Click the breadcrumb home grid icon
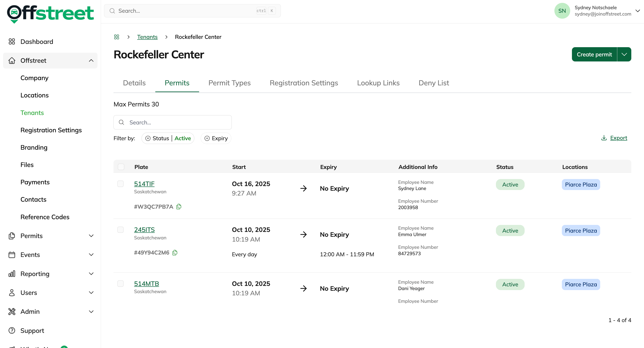The height and width of the screenshot is (348, 644). 117,37
